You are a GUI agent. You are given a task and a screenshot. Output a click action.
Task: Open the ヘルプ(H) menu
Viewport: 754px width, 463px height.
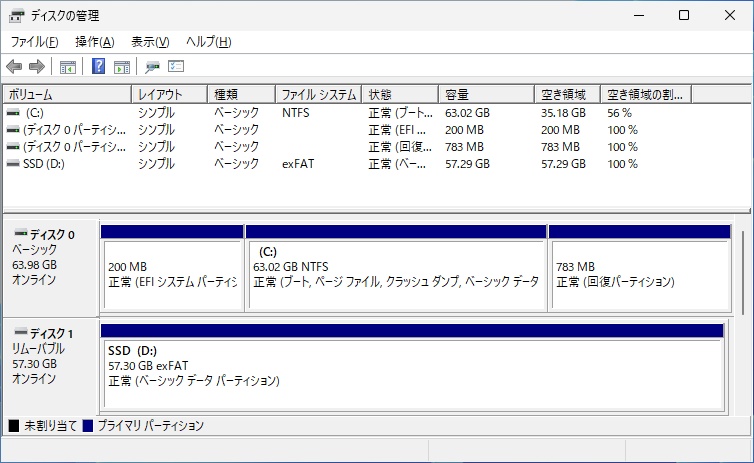[x=209, y=42]
